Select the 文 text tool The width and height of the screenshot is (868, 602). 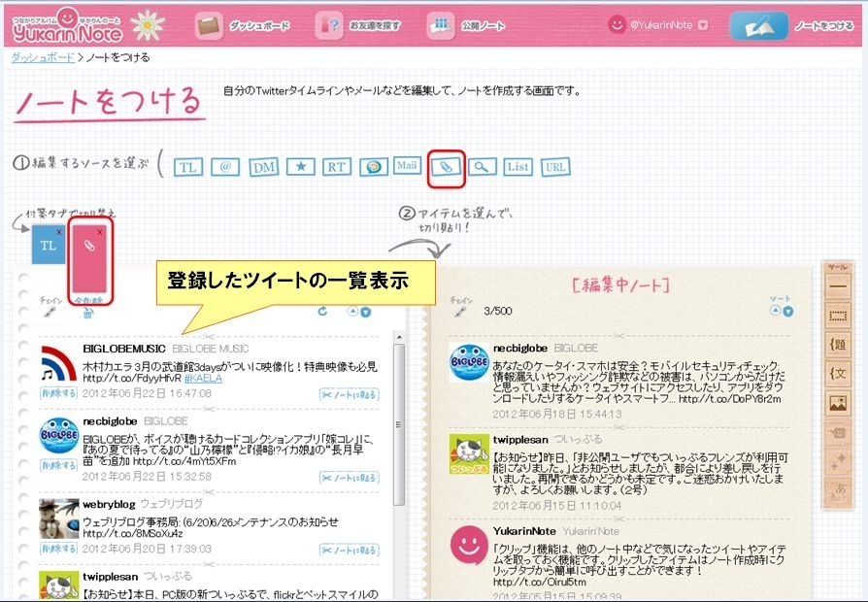coord(838,374)
